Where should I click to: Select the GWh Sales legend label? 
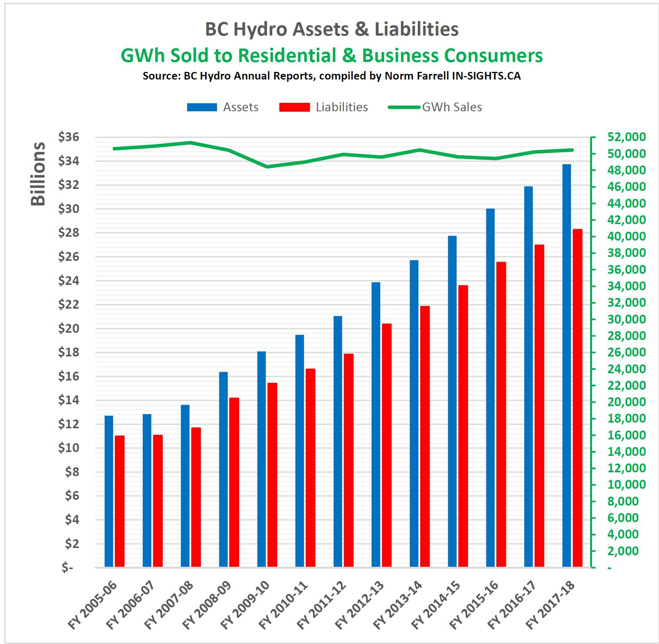coord(452,107)
